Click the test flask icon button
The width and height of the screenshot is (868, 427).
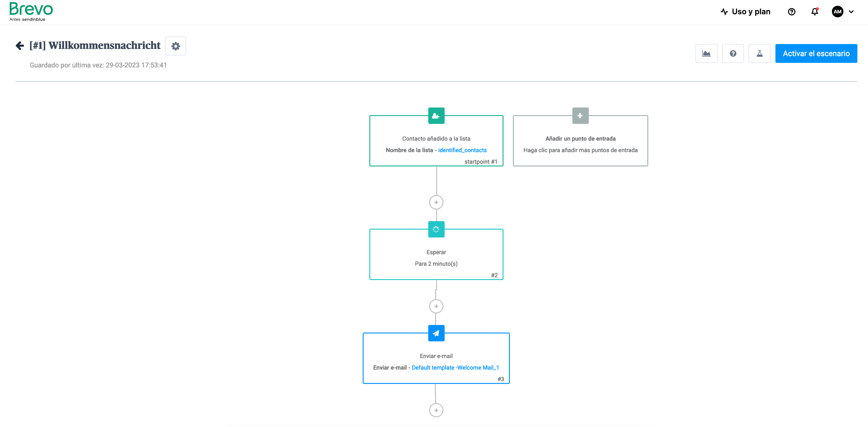tap(759, 53)
